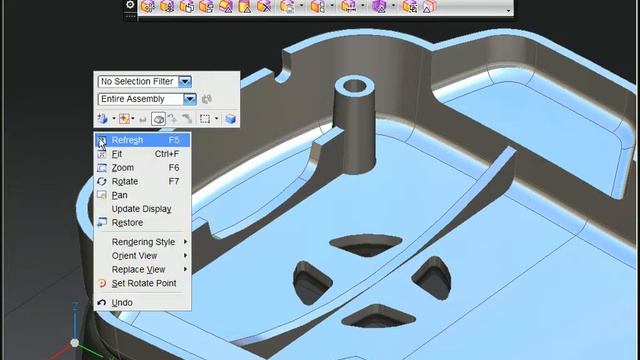
Task: Choose Fit from the context menu
Action: point(142,154)
